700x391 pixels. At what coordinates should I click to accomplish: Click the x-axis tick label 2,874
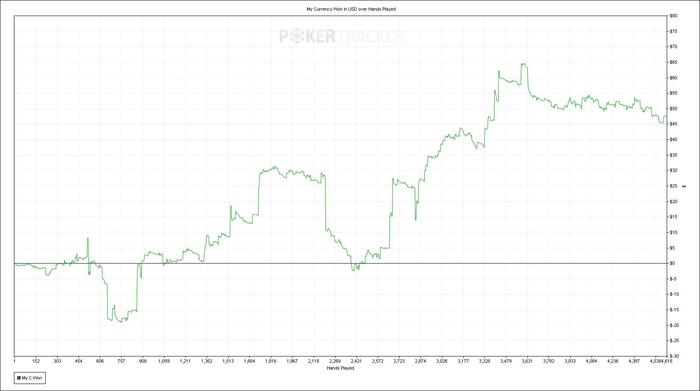point(420,361)
